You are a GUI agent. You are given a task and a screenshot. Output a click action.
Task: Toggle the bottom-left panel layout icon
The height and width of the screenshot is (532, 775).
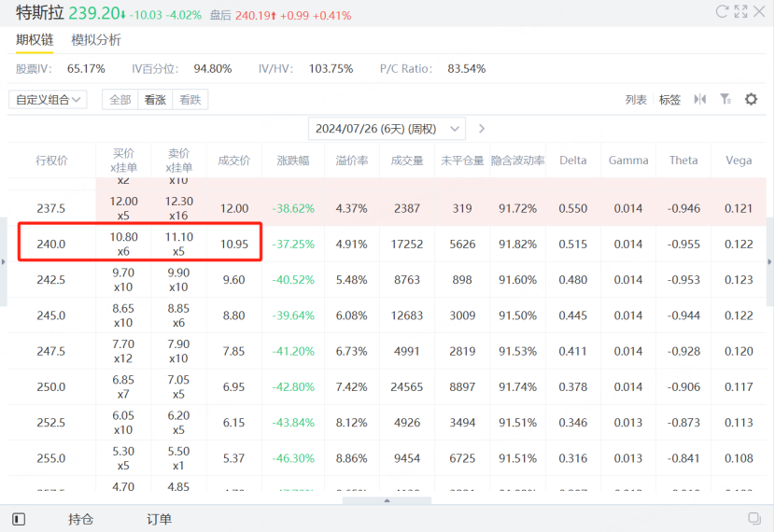19,519
